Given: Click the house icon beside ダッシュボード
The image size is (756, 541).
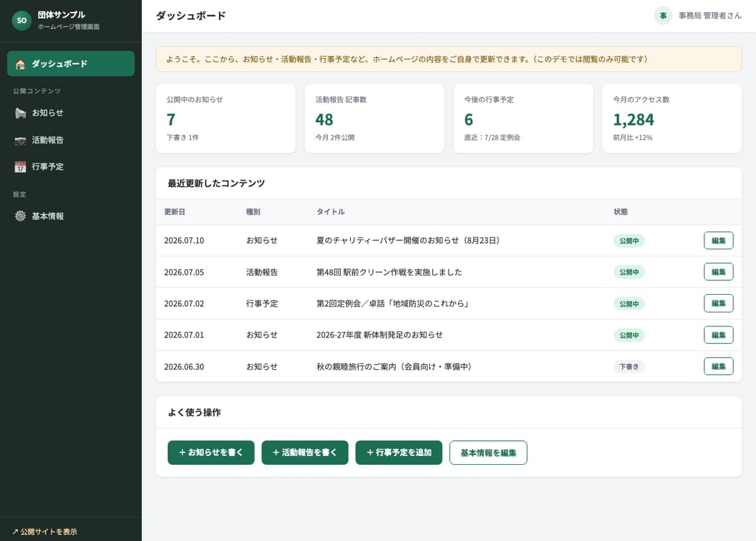Looking at the screenshot, I should click(x=20, y=64).
